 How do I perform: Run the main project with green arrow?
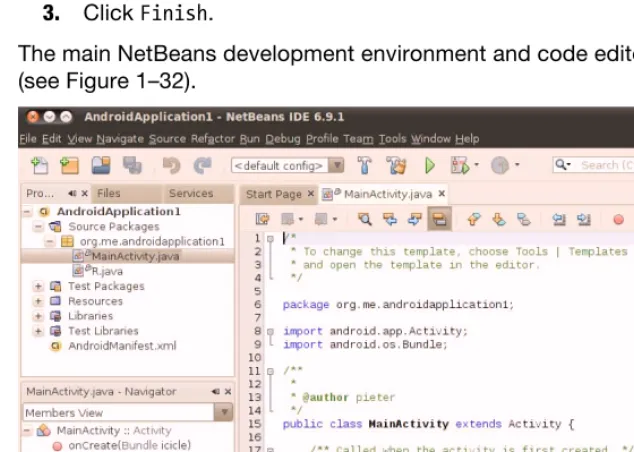(x=430, y=165)
